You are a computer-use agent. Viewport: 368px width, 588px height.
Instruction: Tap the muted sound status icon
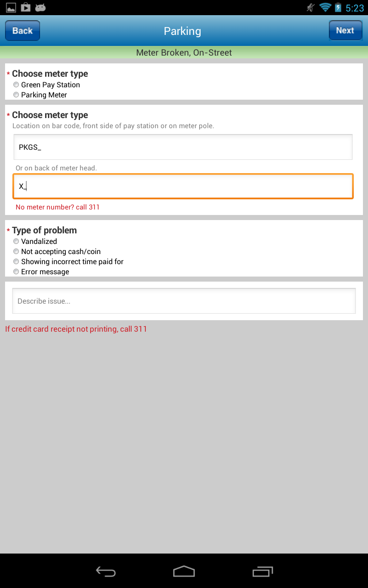coord(310,7)
